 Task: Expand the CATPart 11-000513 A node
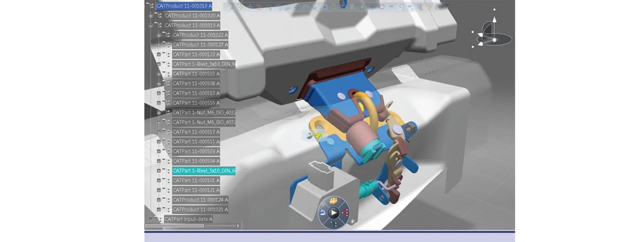tap(159, 93)
